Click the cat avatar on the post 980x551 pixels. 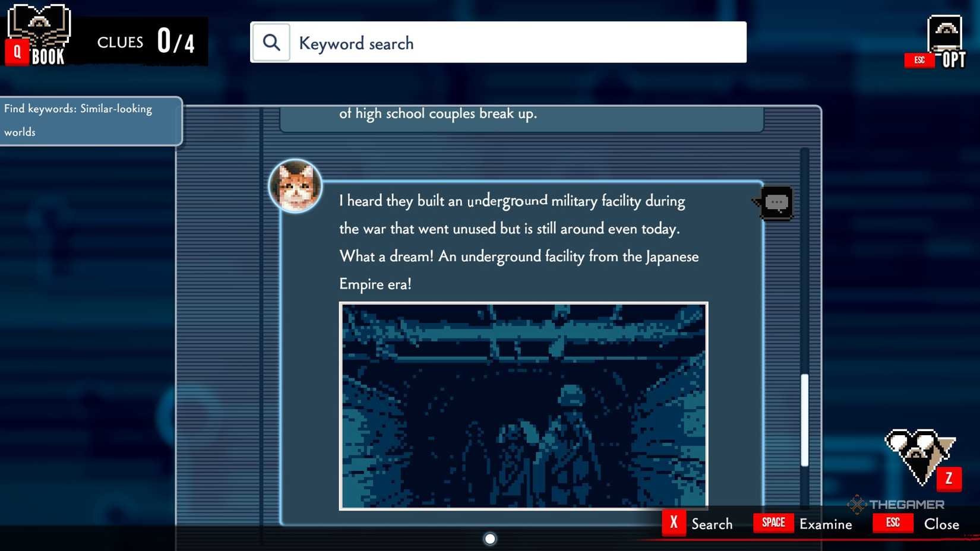[295, 186]
